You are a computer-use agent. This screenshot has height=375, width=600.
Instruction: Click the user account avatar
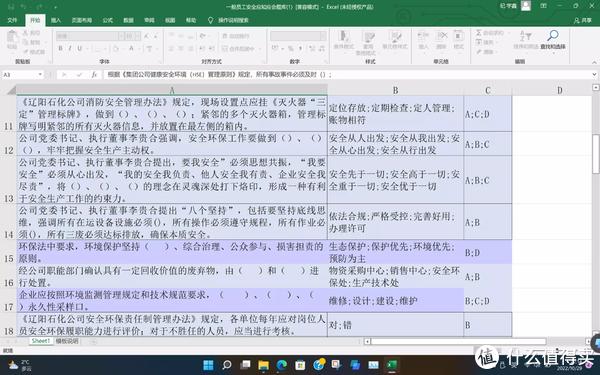[525, 6]
